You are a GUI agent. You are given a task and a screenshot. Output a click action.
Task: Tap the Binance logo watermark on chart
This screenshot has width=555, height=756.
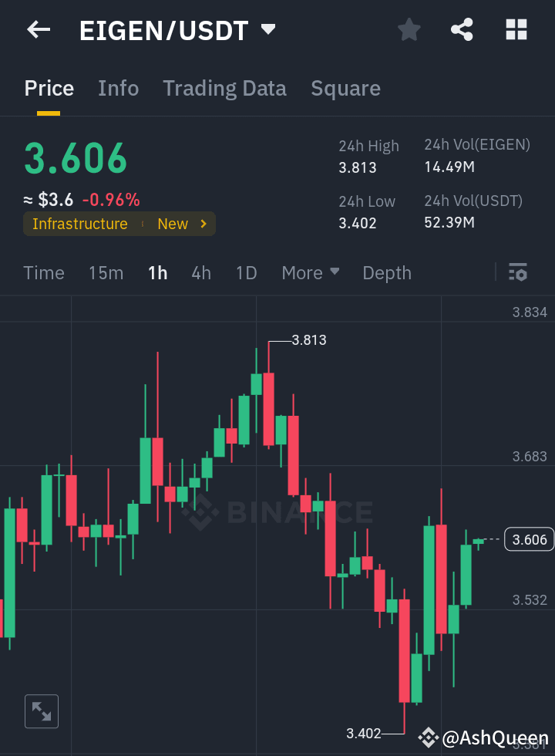(277, 511)
